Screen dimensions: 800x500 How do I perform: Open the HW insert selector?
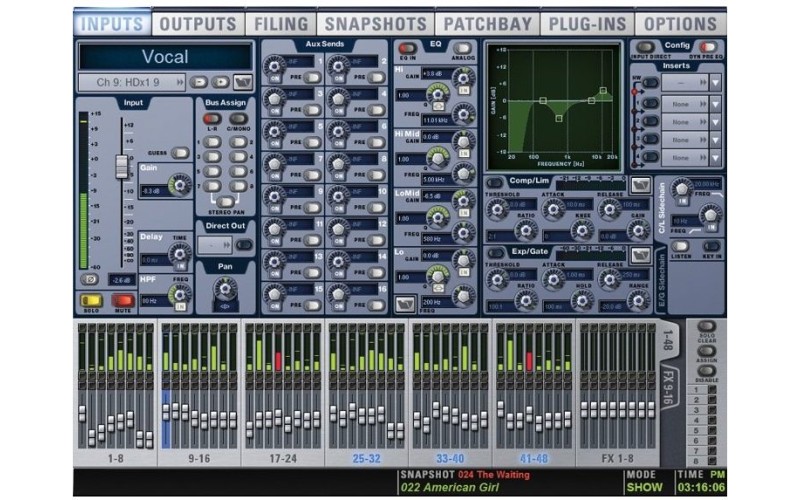pyautogui.click(x=685, y=82)
